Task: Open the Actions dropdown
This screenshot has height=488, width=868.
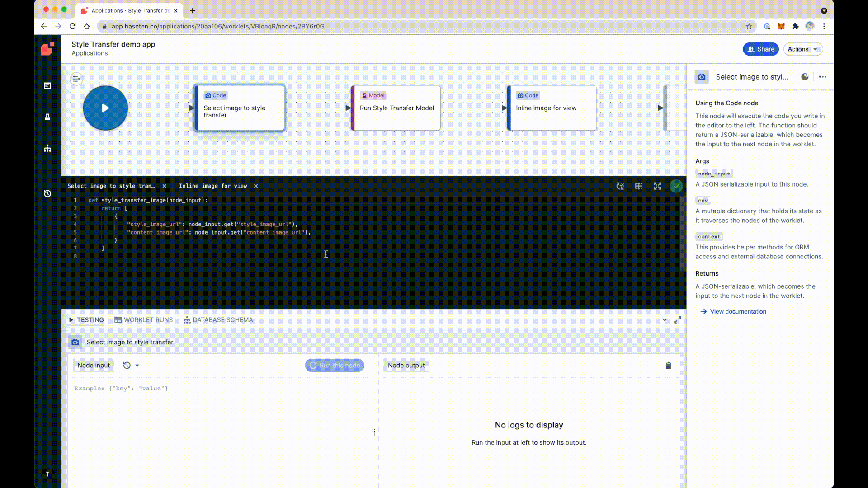Action: pos(802,49)
